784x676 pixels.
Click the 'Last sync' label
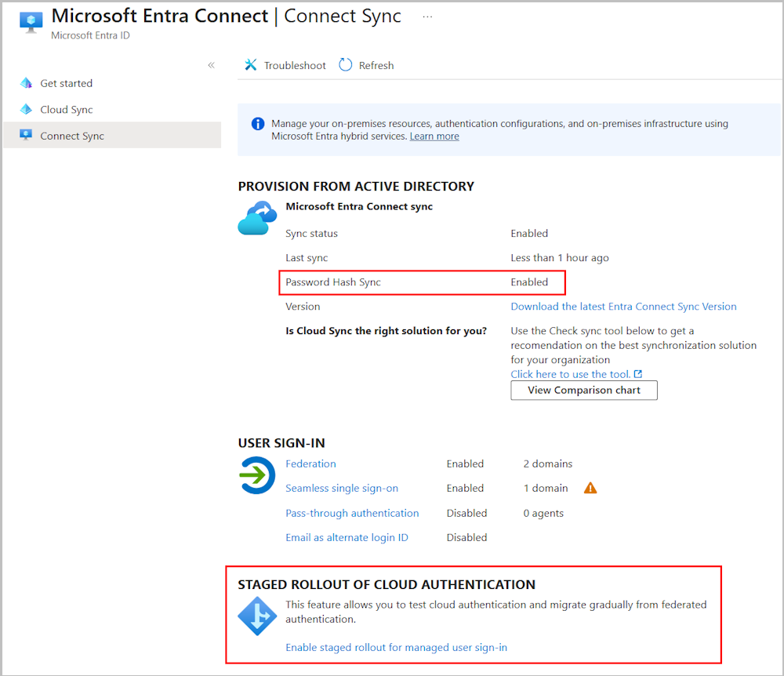tap(307, 258)
